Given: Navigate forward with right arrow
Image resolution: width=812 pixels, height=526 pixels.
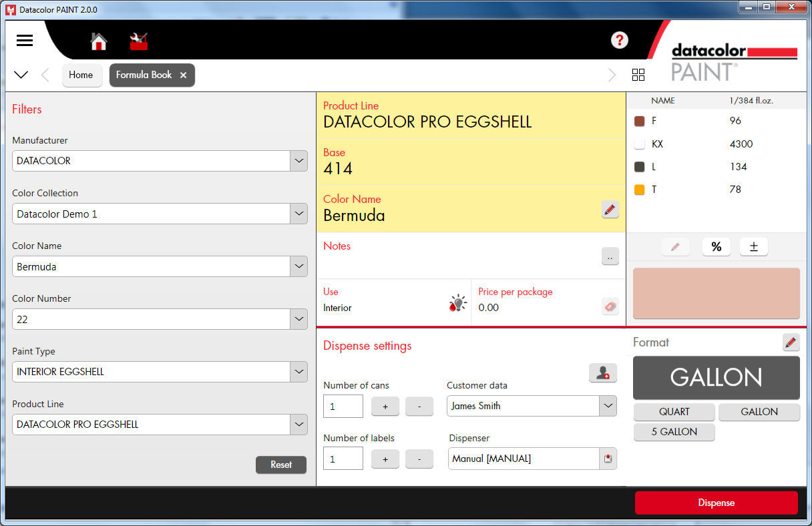Looking at the screenshot, I should (x=612, y=75).
